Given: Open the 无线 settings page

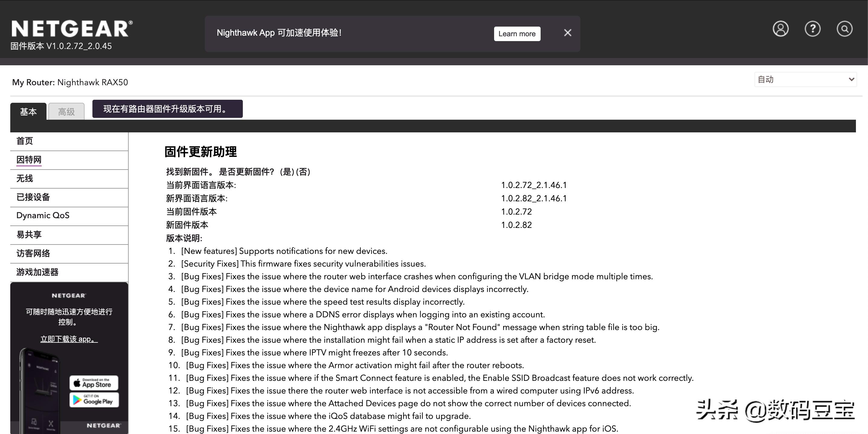Looking at the screenshot, I should 24,179.
